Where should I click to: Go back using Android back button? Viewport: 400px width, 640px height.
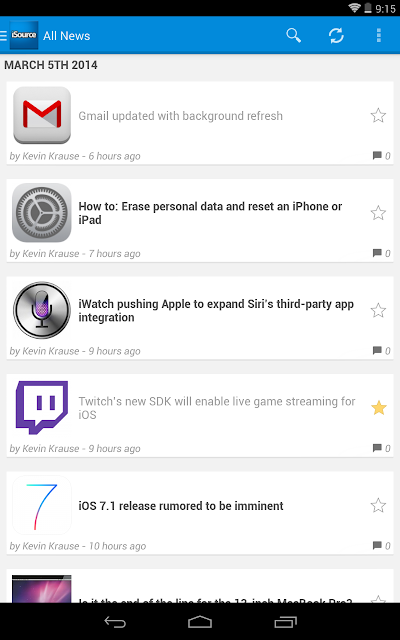pyautogui.click(x=115, y=622)
